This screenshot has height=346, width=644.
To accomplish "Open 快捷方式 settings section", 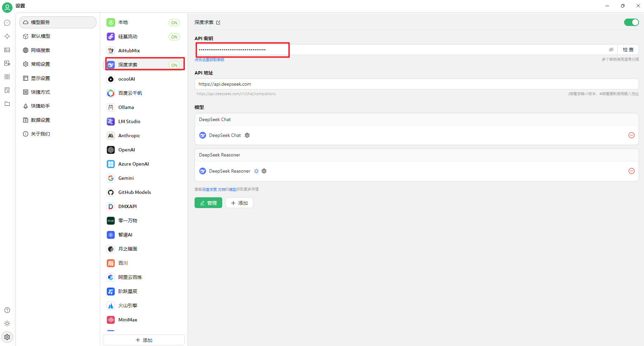I will click(x=58, y=92).
